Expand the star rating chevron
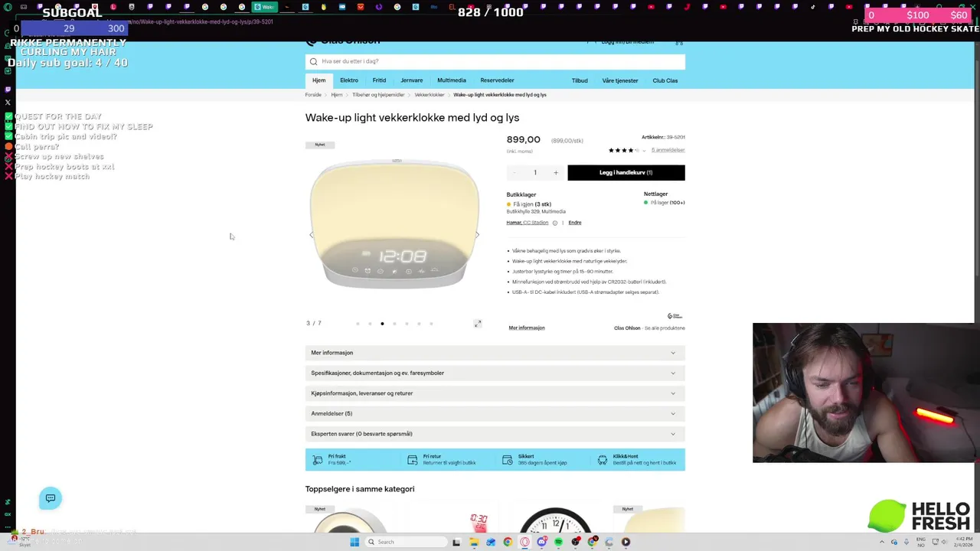The height and width of the screenshot is (551, 980). coord(644,151)
